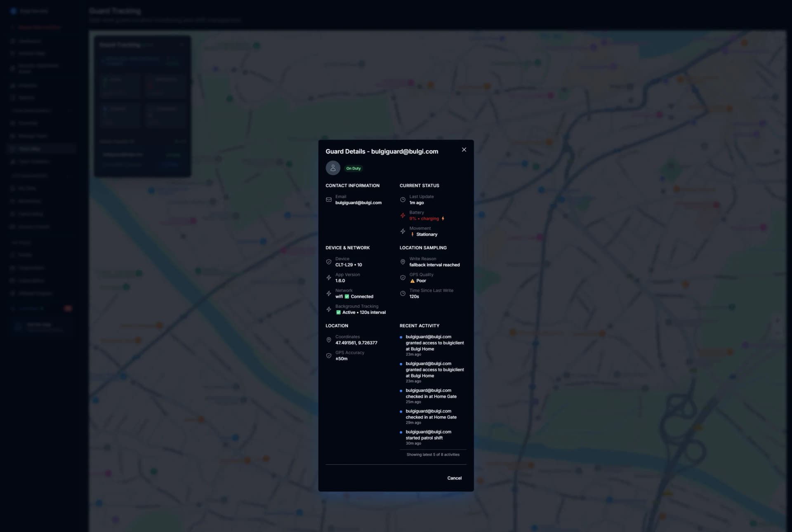Image resolution: width=792 pixels, height=532 pixels.
Task: Select the highlighted Guard Tracking sidebar entry
Action: tap(41, 148)
